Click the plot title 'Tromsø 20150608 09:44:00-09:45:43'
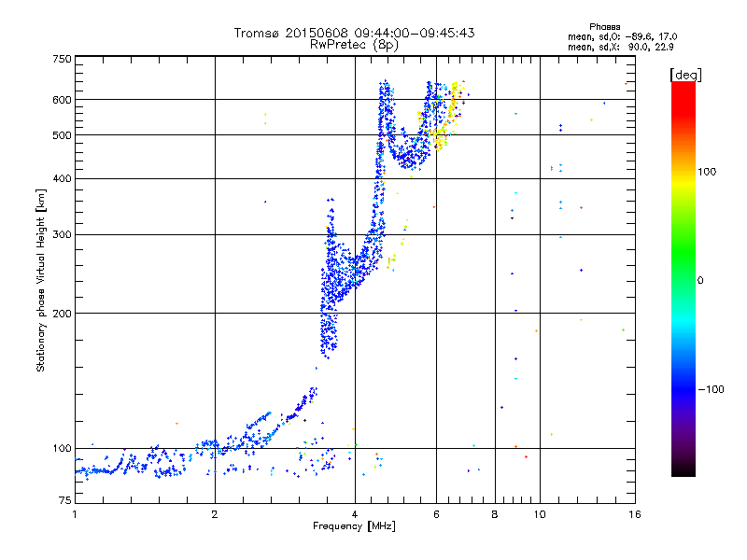 pyautogui.click(x=354, y=33)
